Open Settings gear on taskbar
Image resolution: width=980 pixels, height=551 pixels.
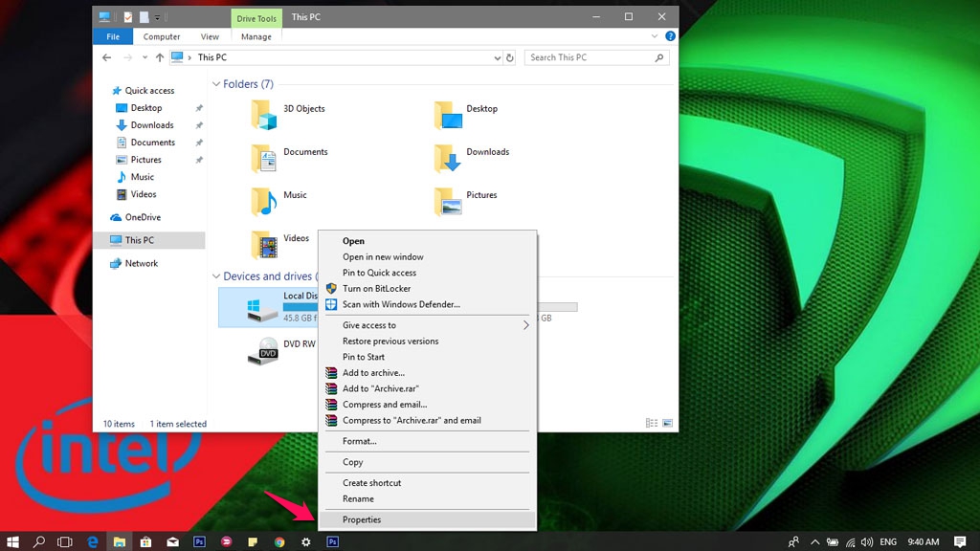[305, 541]
